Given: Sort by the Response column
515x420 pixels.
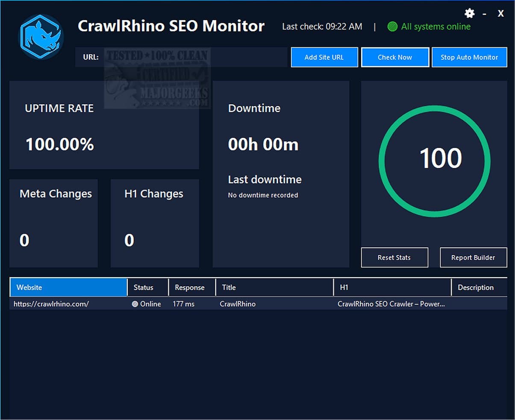Looking at the screenshot, I should [190, 287].
